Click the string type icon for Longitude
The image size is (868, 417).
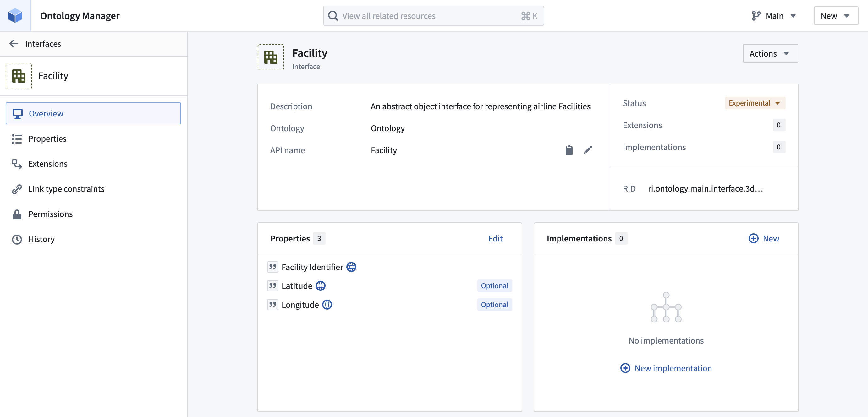[x=272, y=305]
